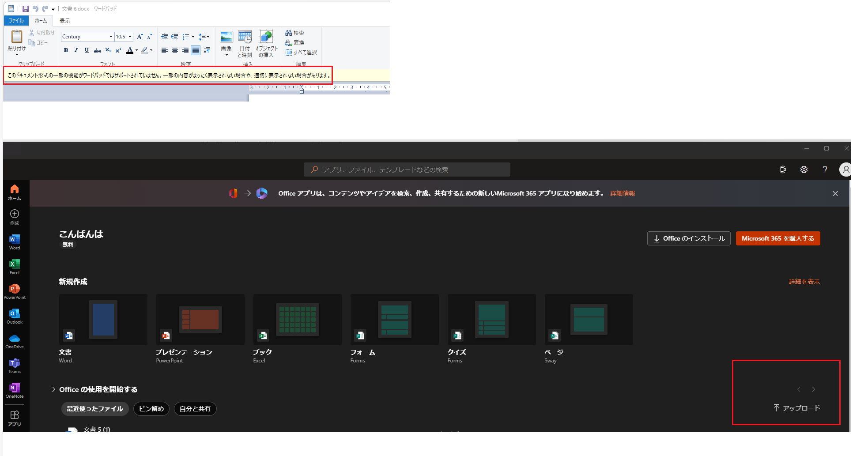868x456 pixels.
Task: Create a new ブック Excel workbook
Action: coord(298,329)
